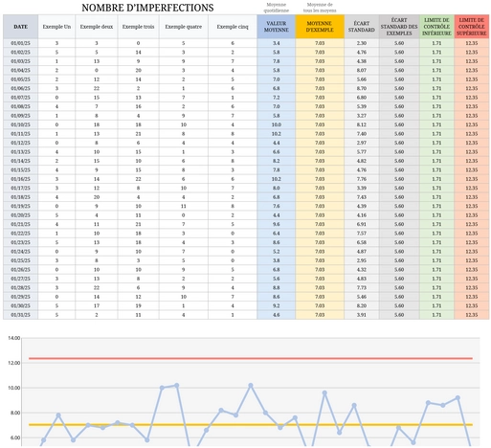The height and width of the screenshot is (448, 491).
Task: Click standard deviation 3.91 cell
Action: tap(362, 315)
